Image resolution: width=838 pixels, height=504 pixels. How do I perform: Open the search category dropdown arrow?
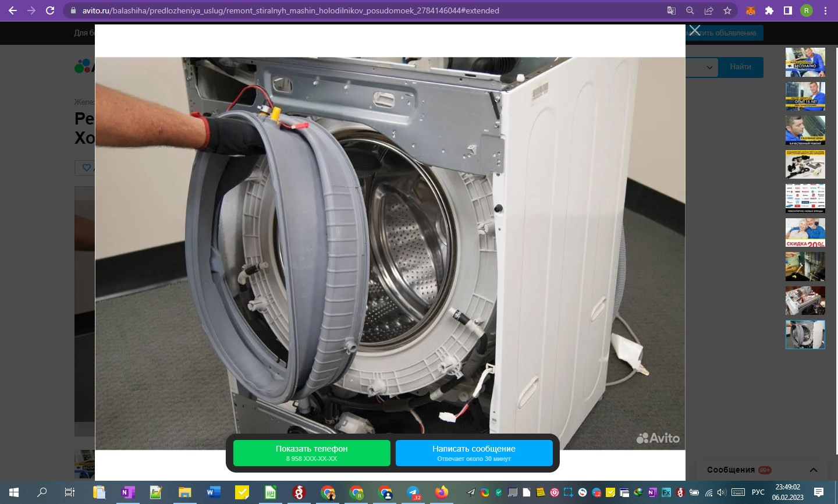tap(709, 67)
